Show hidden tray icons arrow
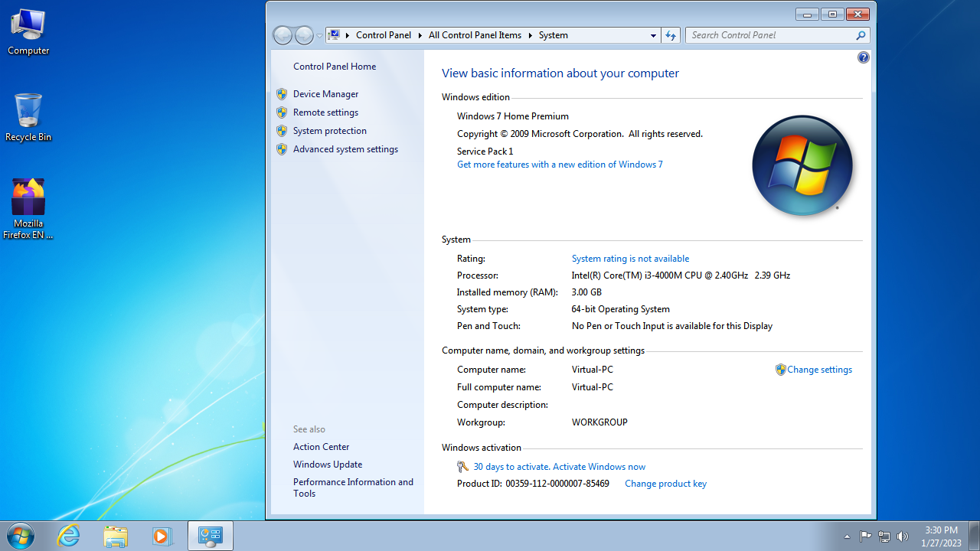Image resolution: width=980 pixels, height=551 pixels. coord(847,536)
